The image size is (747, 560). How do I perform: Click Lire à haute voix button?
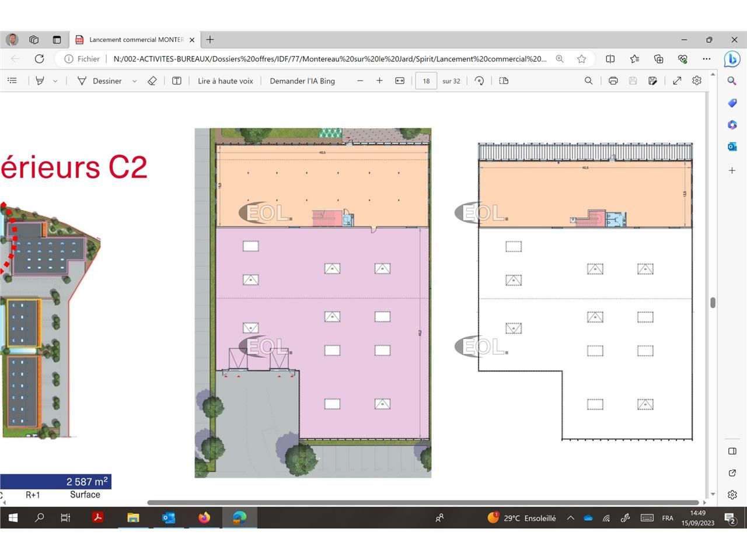(x=225, y=81)
